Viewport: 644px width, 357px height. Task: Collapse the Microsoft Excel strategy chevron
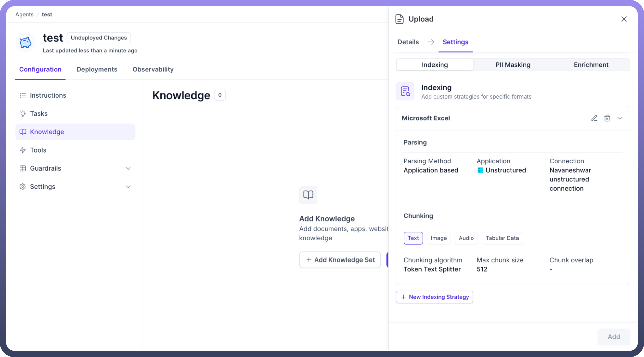[620, 118]
